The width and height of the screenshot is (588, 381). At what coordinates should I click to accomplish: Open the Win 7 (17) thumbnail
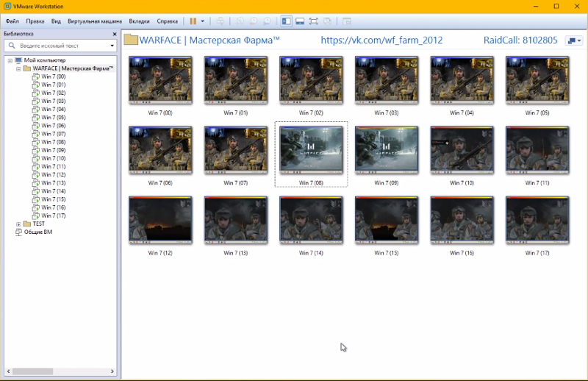tap(537, 221)
